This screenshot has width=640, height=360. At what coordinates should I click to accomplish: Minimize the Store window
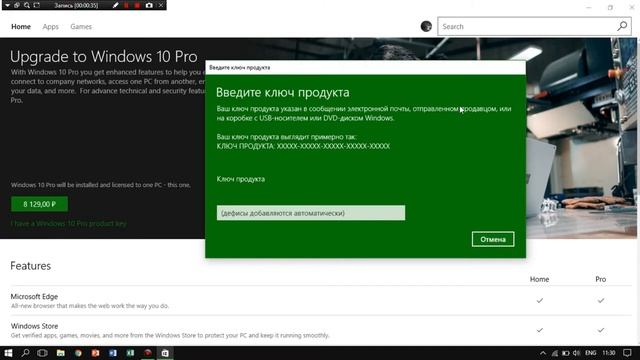(x=589, y=7)
